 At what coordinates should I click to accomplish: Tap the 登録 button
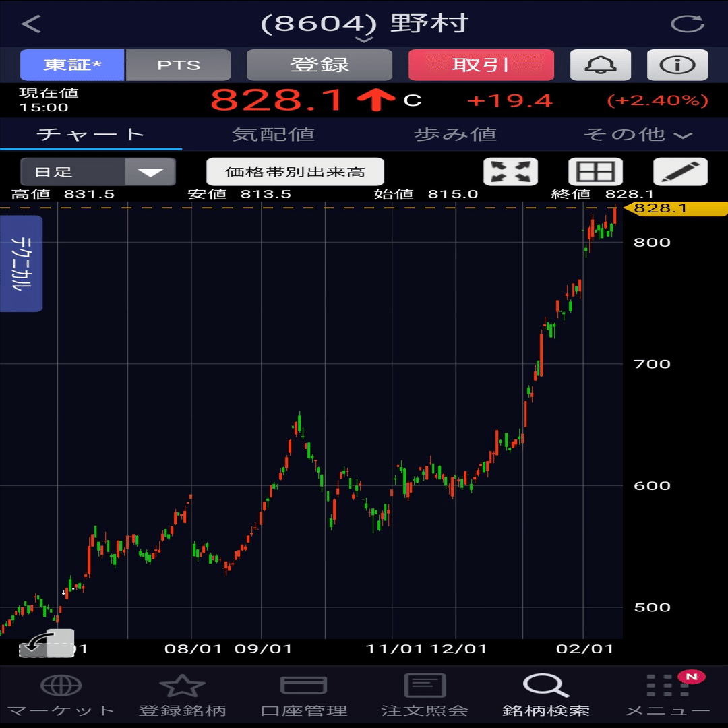click(x=320, y=65)
